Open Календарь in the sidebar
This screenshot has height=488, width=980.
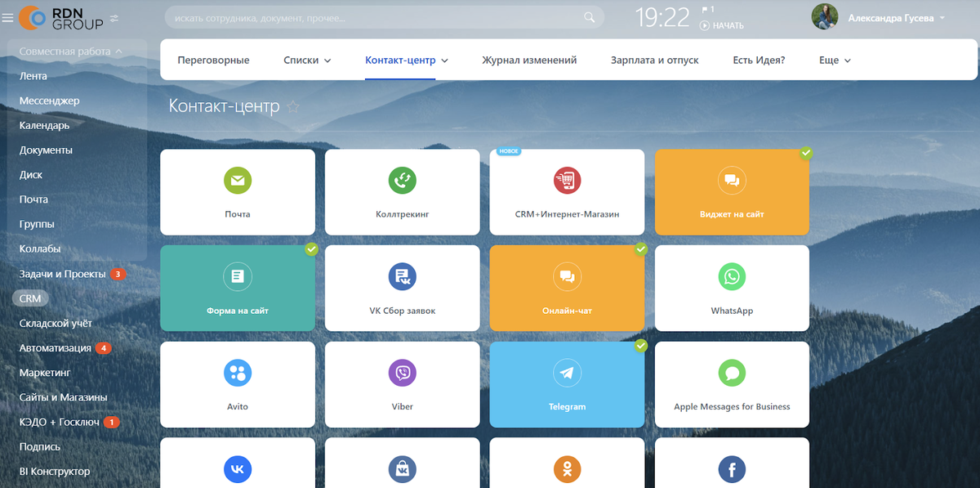45,125
